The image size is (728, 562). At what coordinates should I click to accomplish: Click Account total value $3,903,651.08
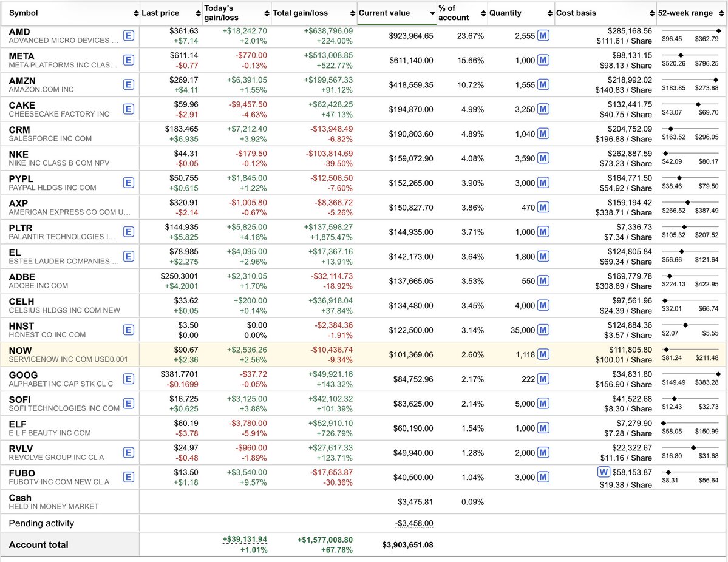tap(407, 545)
